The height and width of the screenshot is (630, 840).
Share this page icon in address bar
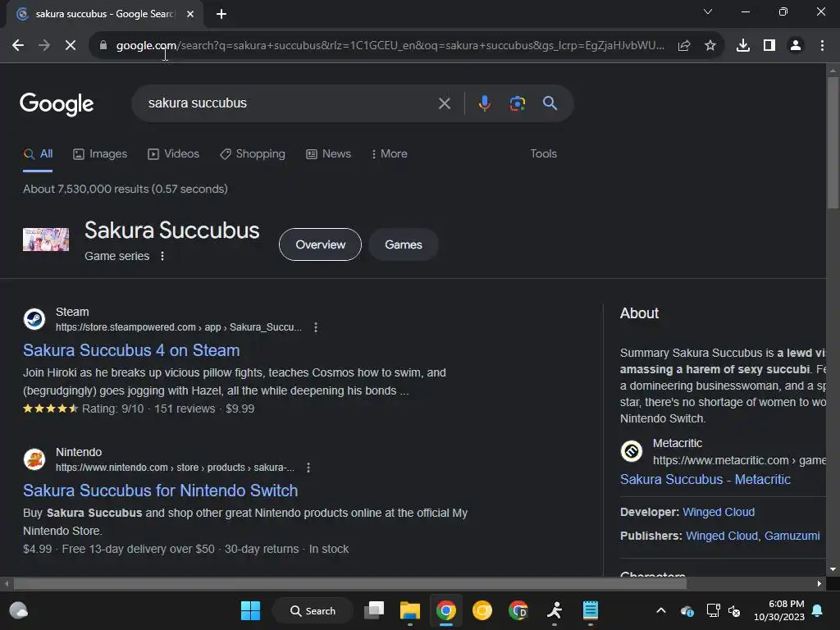[x=684, y=46]
